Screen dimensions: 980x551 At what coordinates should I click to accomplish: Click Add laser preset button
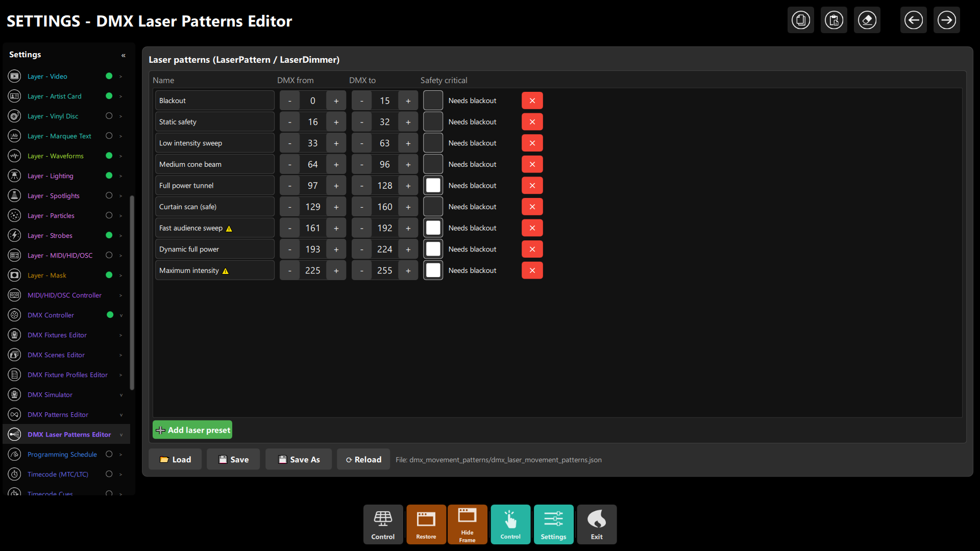click(x=192, y=430)
